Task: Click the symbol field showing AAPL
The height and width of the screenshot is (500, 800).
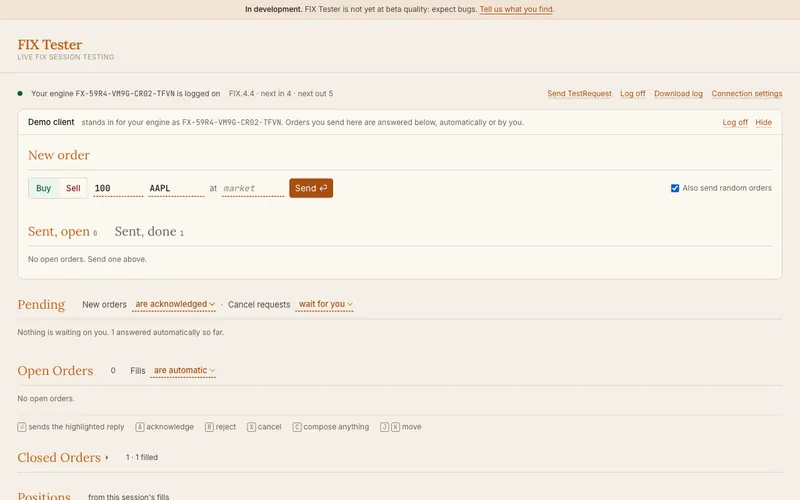Action: tap(177, 188)
